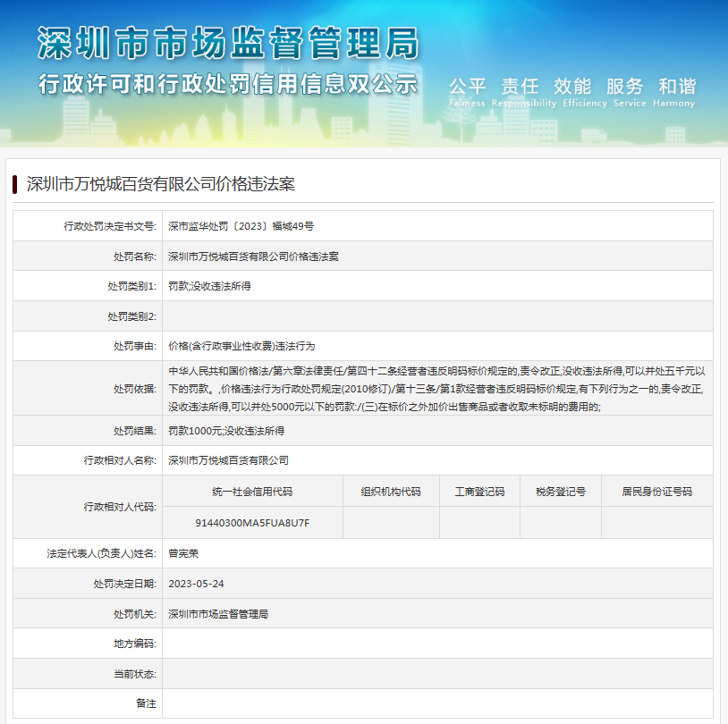
Task: Click the 行政许可和行政处罚信用信息双公示 subtitle
Action: tap(228, 84)
